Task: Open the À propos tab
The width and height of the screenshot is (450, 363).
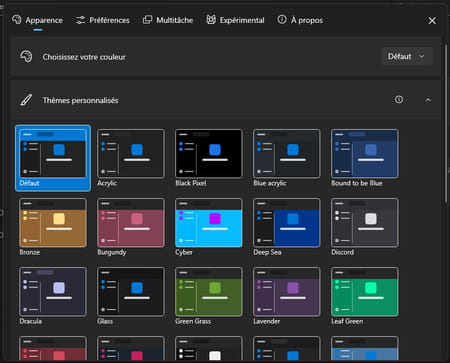Action: (300, 20)
